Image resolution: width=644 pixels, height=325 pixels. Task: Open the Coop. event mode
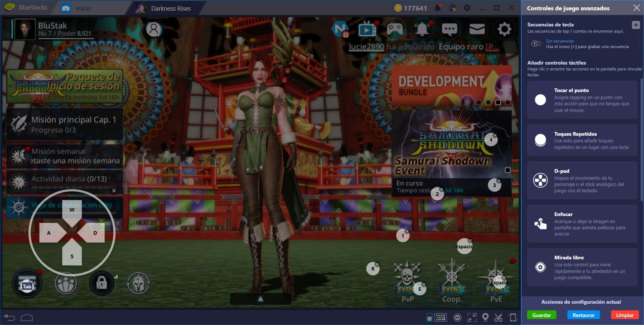click(452, 282)
